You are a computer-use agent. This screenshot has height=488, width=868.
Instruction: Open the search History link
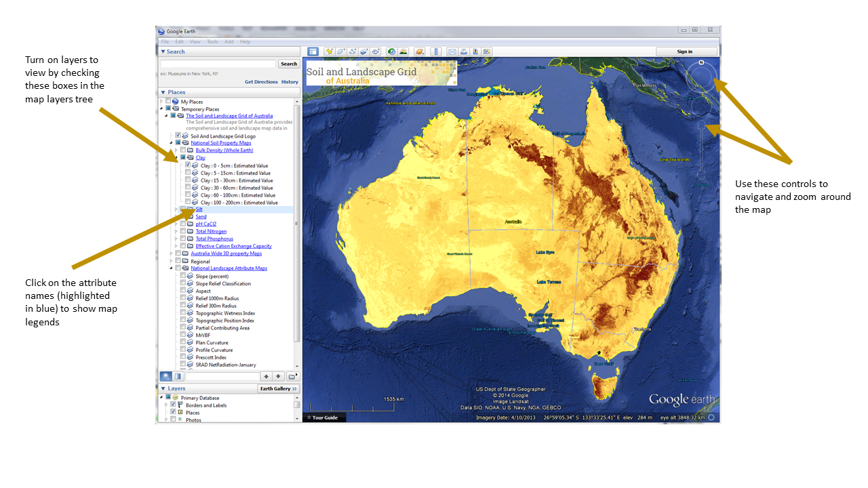290,82
